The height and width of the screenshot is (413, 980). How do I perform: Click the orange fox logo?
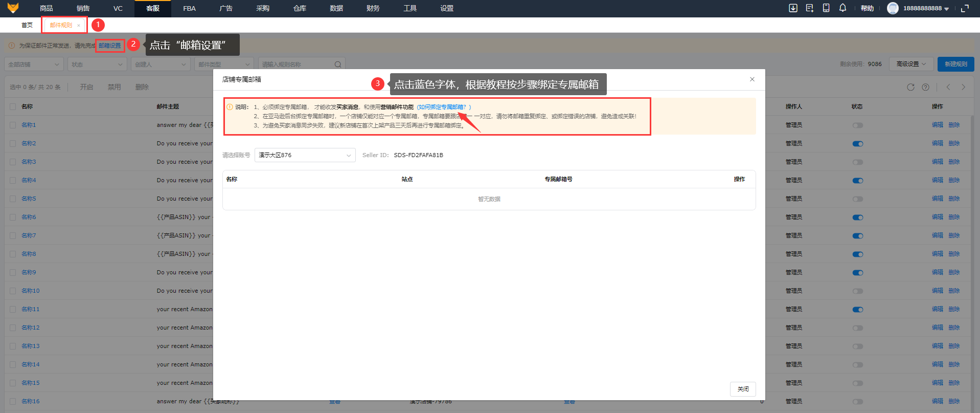click(x=13, y=8)
